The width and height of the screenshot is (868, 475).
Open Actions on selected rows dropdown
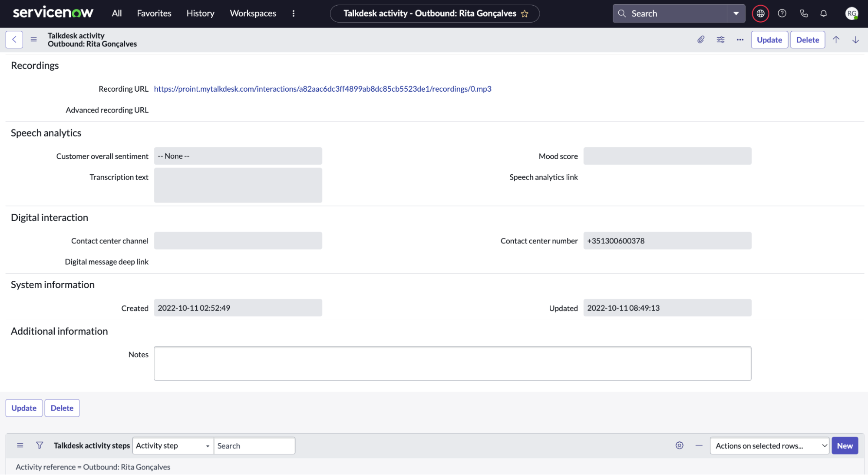tap(769, 445)
